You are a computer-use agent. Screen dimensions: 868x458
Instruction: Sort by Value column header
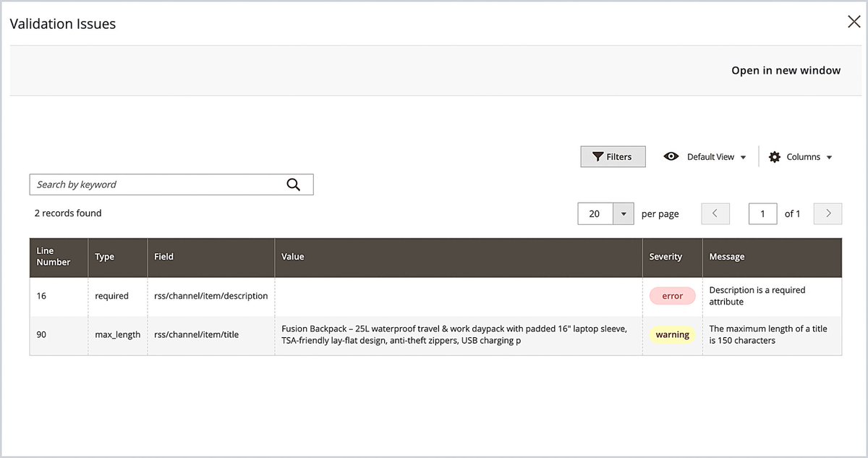coord(459,257)
